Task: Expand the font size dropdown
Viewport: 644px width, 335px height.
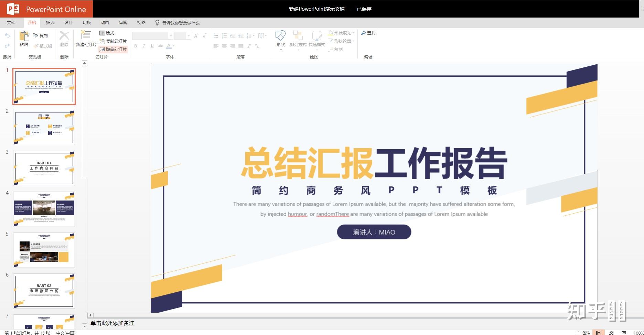Action: [x=189, y=36]
